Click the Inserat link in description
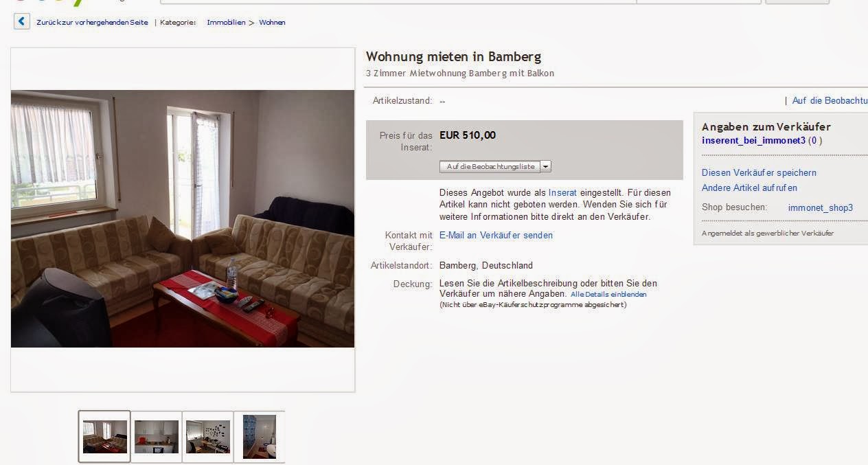868x465 pixels. point(562,192)
